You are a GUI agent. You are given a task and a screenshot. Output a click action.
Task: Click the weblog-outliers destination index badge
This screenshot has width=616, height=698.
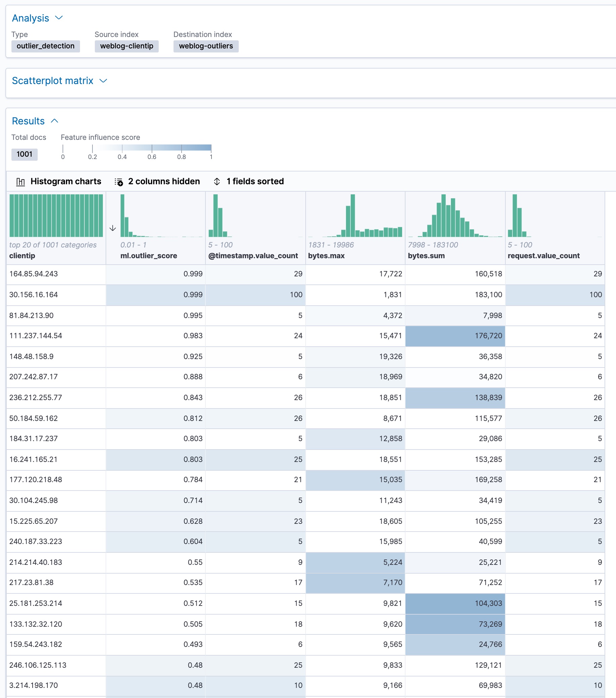(205, 46)
